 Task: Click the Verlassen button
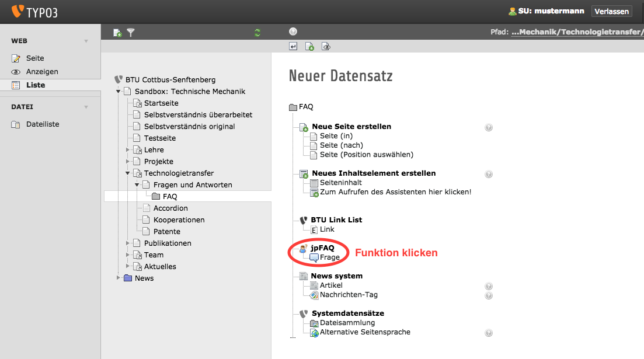pyautogui.click(x=611, y=11)
